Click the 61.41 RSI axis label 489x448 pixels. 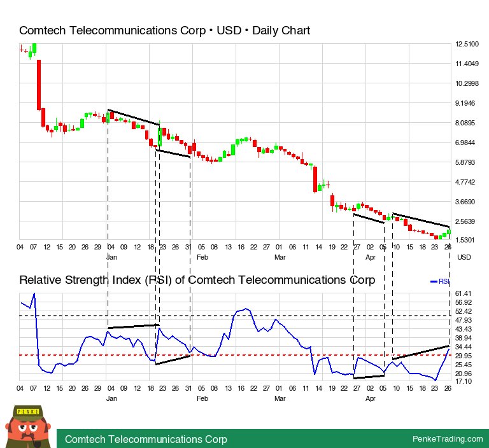[x=463, y=293]
